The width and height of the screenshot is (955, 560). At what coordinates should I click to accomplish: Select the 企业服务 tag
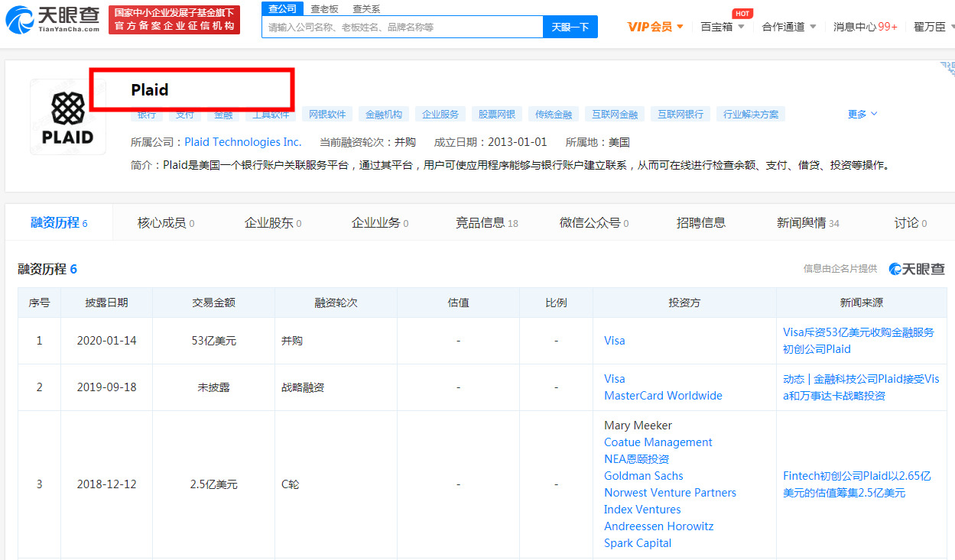pyautogui.click(x=440, y=115)
